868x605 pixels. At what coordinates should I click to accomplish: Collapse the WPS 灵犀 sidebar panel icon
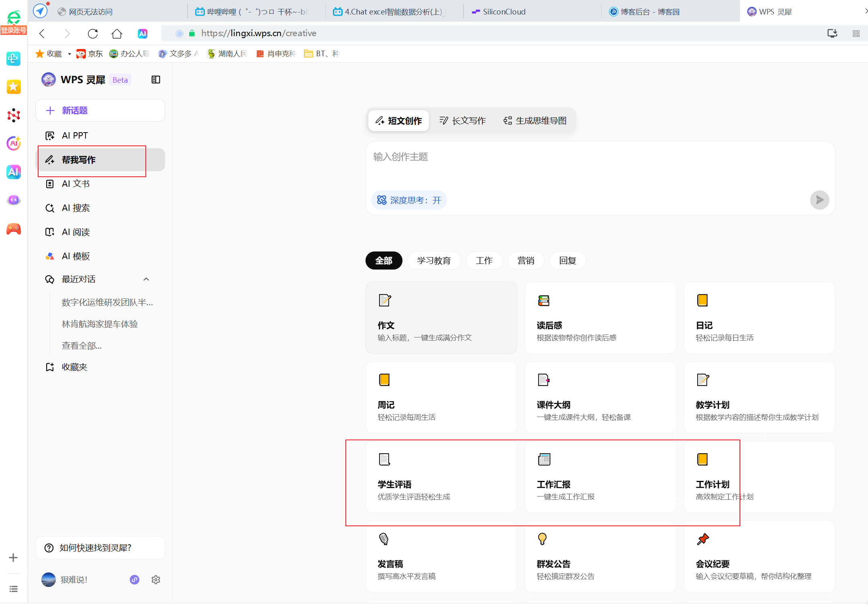(x=156, y=80)
